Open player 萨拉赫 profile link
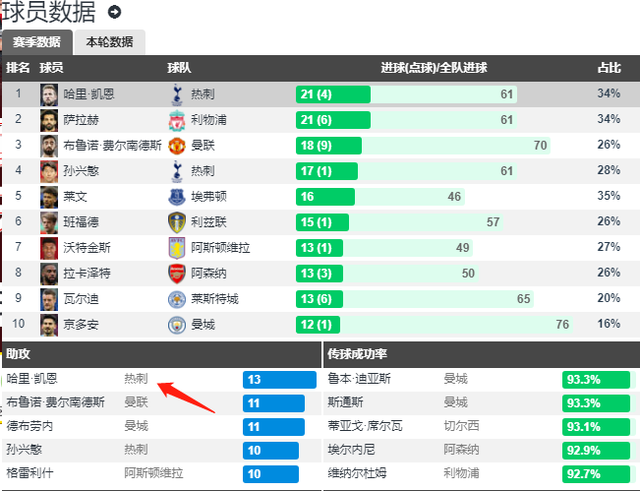 81,120
